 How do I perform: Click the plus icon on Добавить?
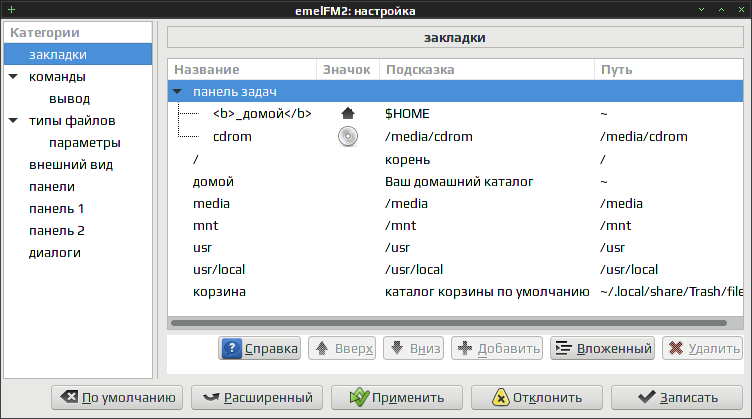tap(465, 348)
